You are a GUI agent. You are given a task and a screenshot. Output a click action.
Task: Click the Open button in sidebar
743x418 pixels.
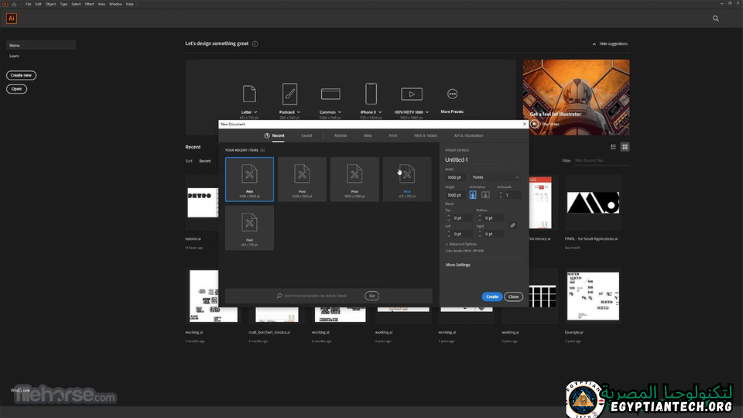point(17,89)
